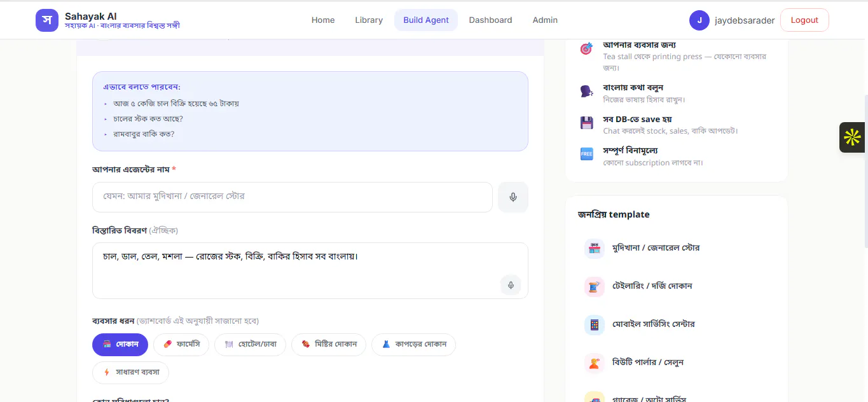Click the Sahayak AI logo icon

[x=47, y=20]
